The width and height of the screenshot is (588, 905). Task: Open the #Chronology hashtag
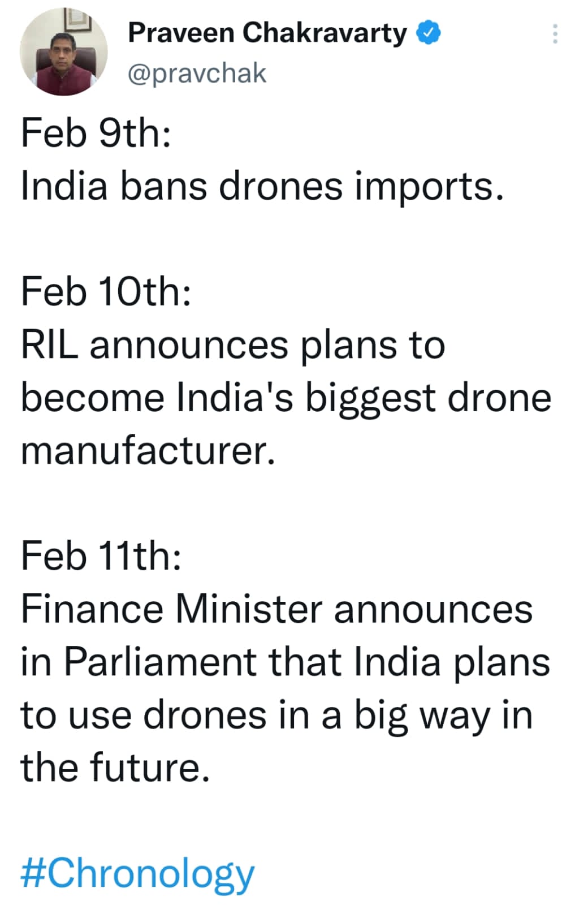pyautogui.click(x=137, y=874)
